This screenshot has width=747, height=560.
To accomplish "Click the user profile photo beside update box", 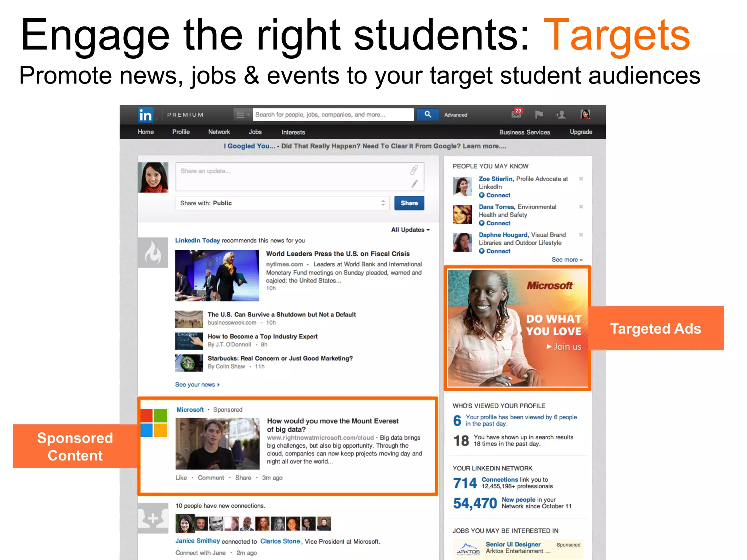I will [x=153, y=177].
